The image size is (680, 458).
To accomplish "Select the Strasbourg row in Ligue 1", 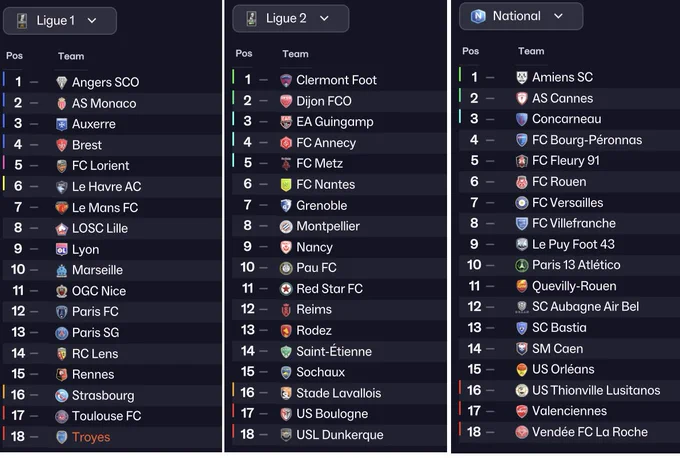I will pyautogui.click(x=112, y=395).
